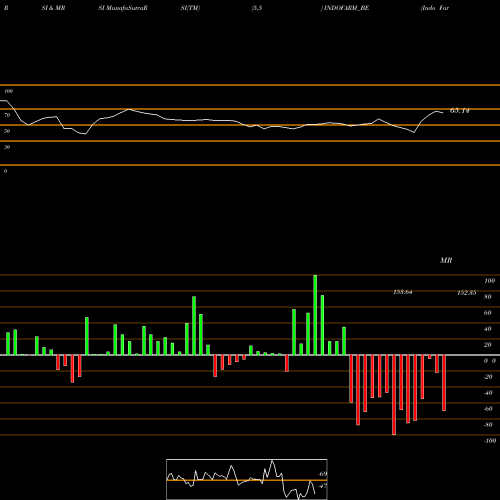The width and height of the screenshot is (500, 500).
Task: Click the -80 label on MR scale
Action: coord(488,425)
